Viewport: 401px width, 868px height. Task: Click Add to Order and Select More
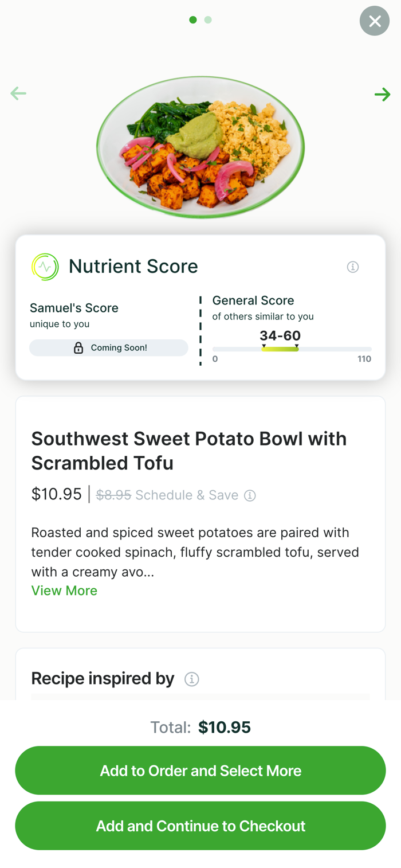[200, 771]
